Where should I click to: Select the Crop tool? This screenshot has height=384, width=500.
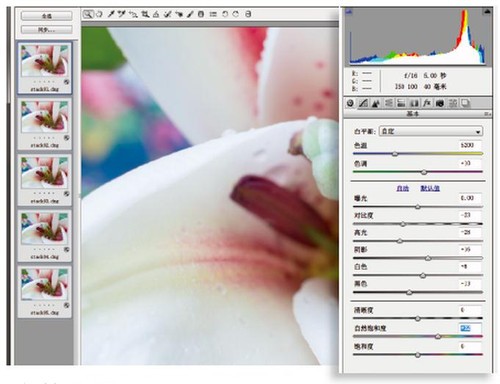[145, 14]
